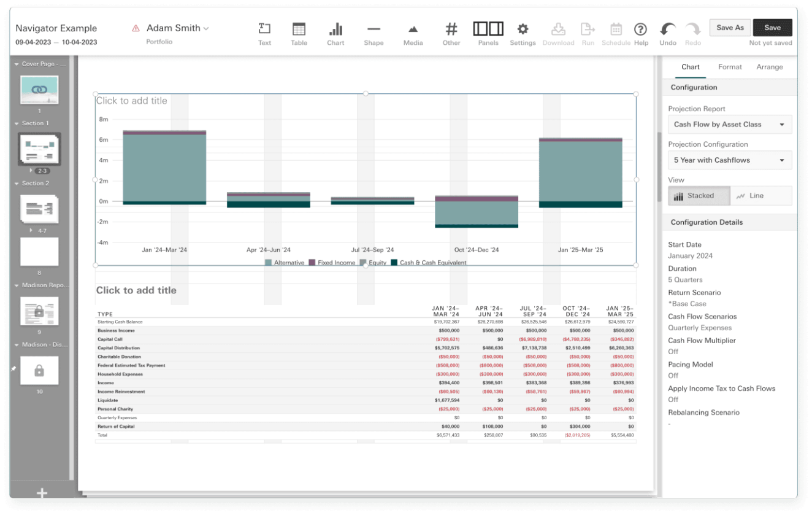Switch chart view to Stacked
The height and width of the screenshot is (515, 812).
coord(699,196)
